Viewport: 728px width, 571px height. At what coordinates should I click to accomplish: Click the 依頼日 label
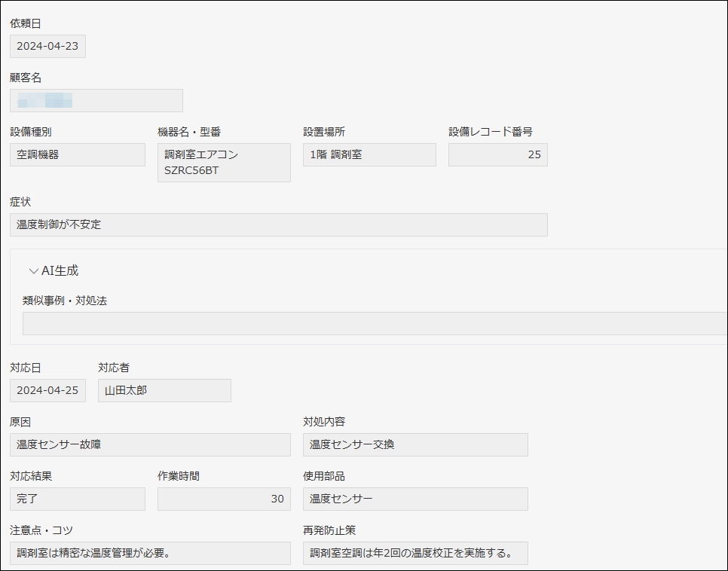(x=26, y=23)
